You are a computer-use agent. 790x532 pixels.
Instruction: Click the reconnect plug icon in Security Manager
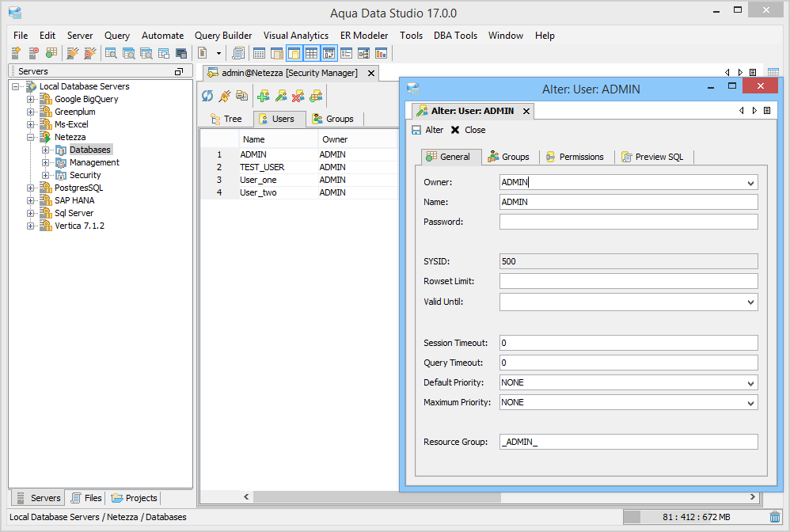[x=225, y=96]
